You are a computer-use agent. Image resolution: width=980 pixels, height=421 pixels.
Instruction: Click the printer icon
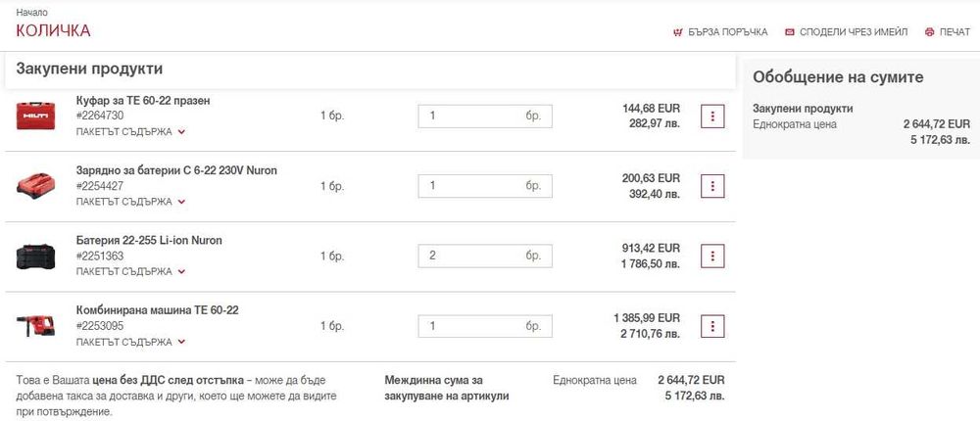coord(929,32)
